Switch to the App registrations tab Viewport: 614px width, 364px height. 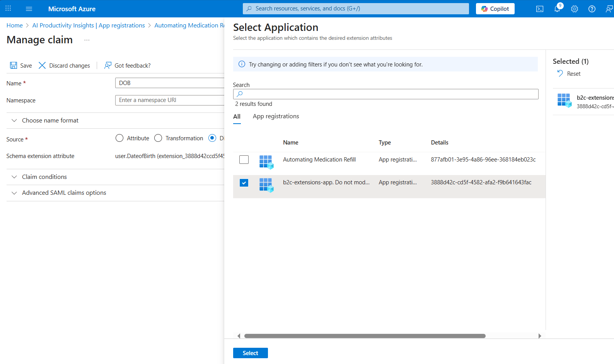click(276, 116)
